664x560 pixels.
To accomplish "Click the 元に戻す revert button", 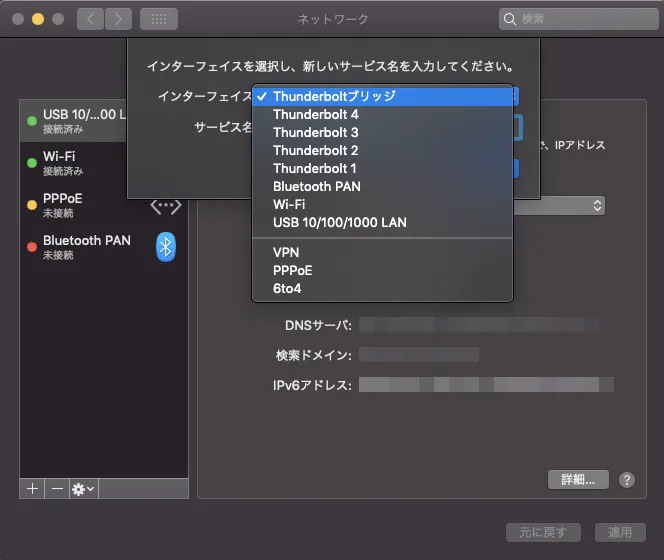I will pyautogui.click(x=543, y=532).
